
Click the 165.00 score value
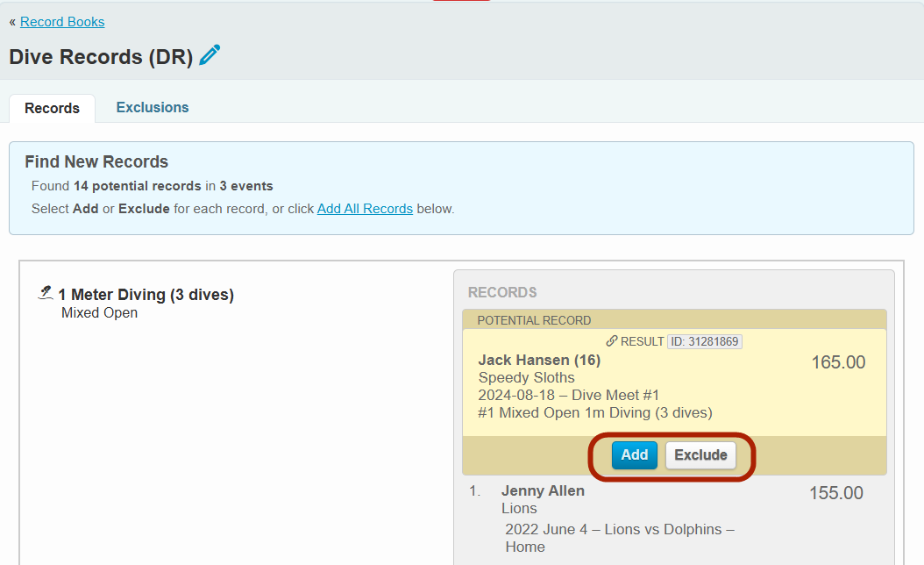click(838, 362)
